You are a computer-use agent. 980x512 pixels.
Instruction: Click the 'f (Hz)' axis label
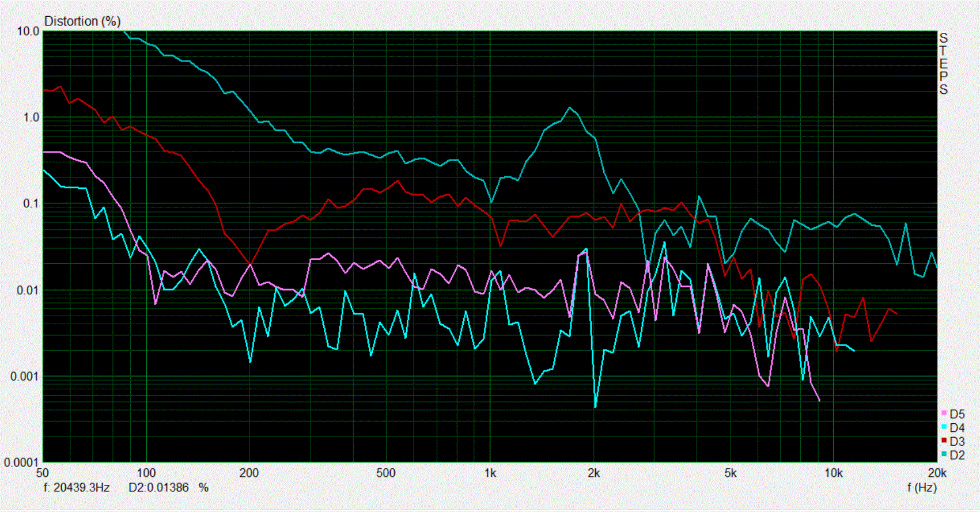pyautogui.click(x=922, y=487)
